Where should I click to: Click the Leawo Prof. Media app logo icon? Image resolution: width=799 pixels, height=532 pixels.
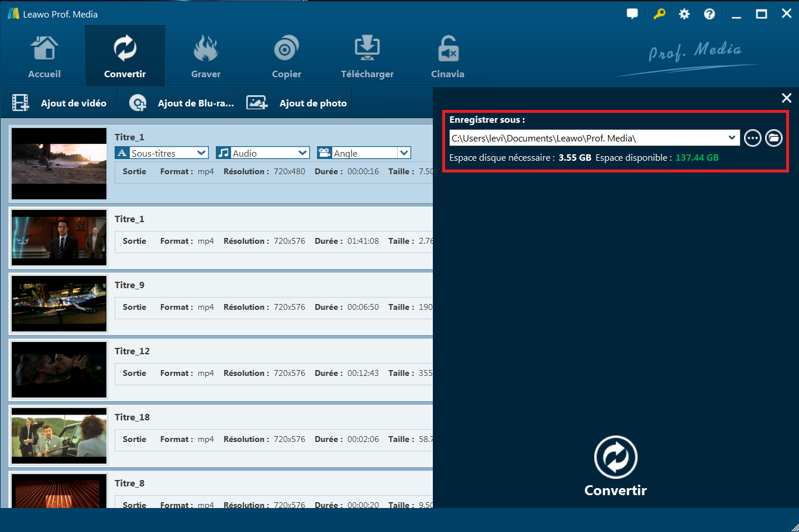tap(13, 13)
